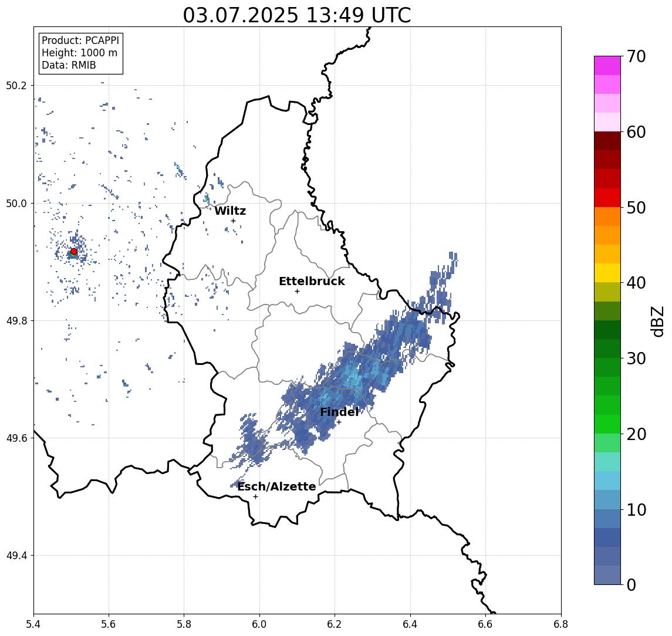The width and height of the screenshot is (672, 636).
Task: Click the 10 tick on the colorbar
Action: click(636, 510)
